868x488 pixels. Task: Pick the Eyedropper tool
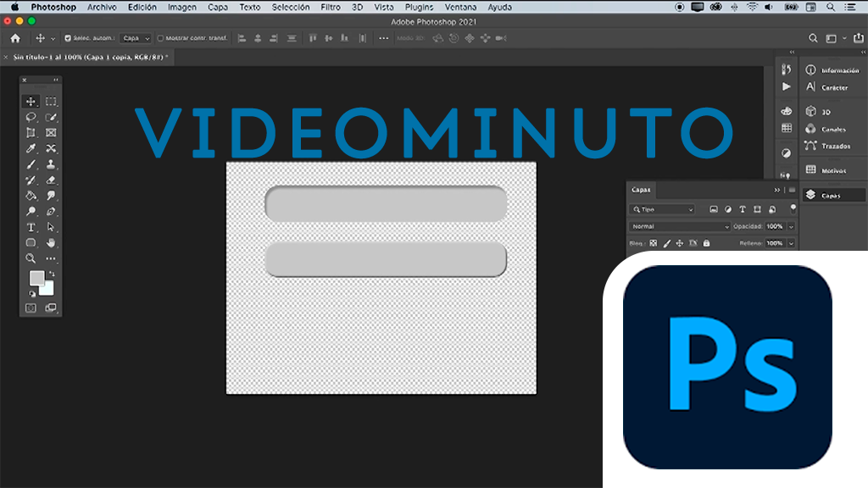[x=31, y=148]
